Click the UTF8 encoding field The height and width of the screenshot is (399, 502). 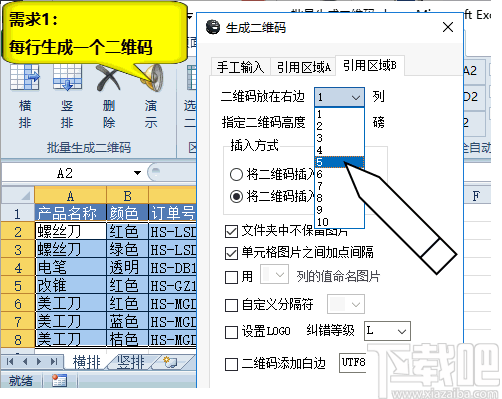point(353,363)
